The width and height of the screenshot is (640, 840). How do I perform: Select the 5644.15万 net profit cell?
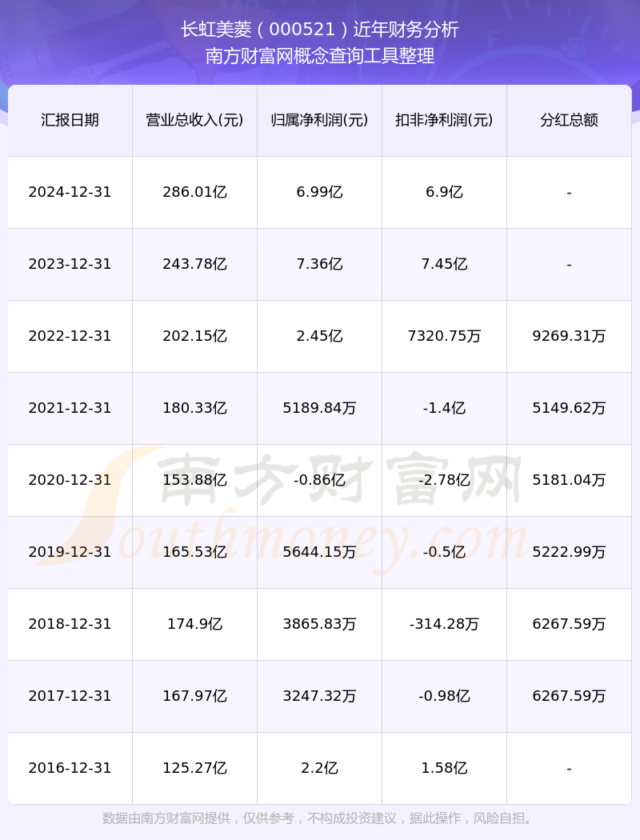tap(320, 552)
